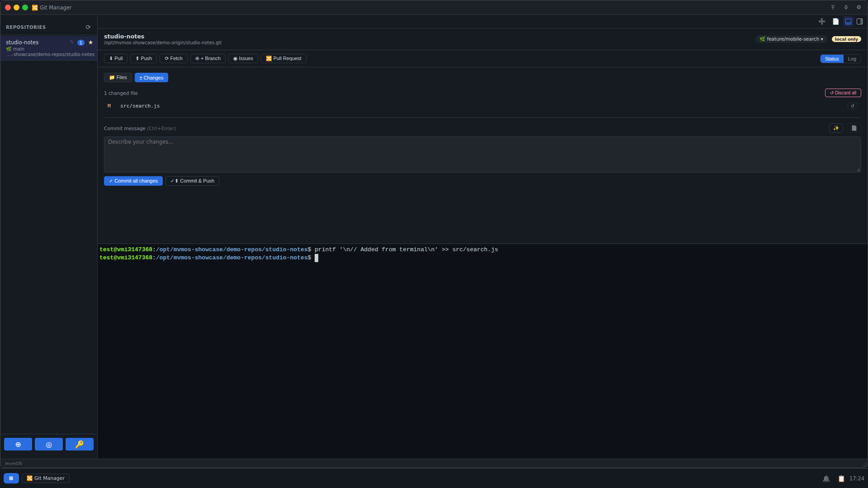Open settings gear in title bar
This screenshot has height=488, width=868.
(859, 7)
